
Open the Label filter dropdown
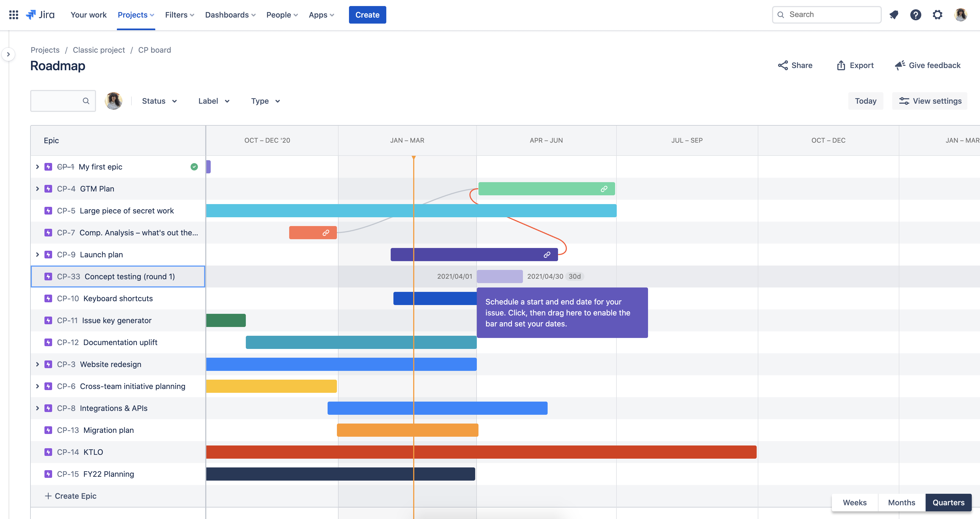click(x=214, y=100)
